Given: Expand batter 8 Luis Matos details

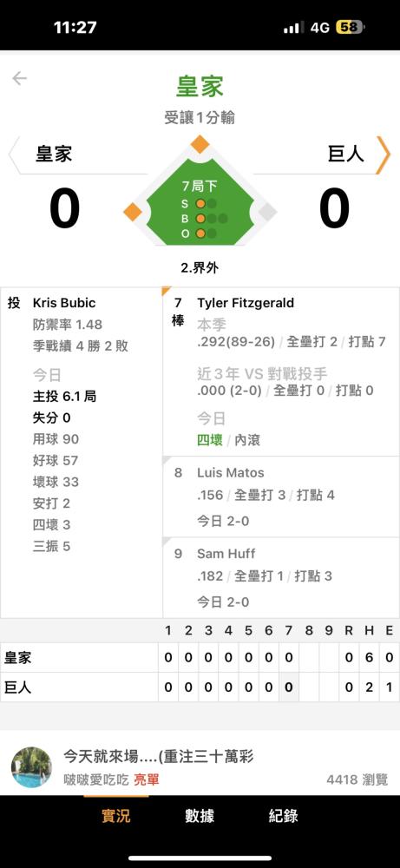Looking at the screenshot, I should pyautogui.click(x=281, y=496).
